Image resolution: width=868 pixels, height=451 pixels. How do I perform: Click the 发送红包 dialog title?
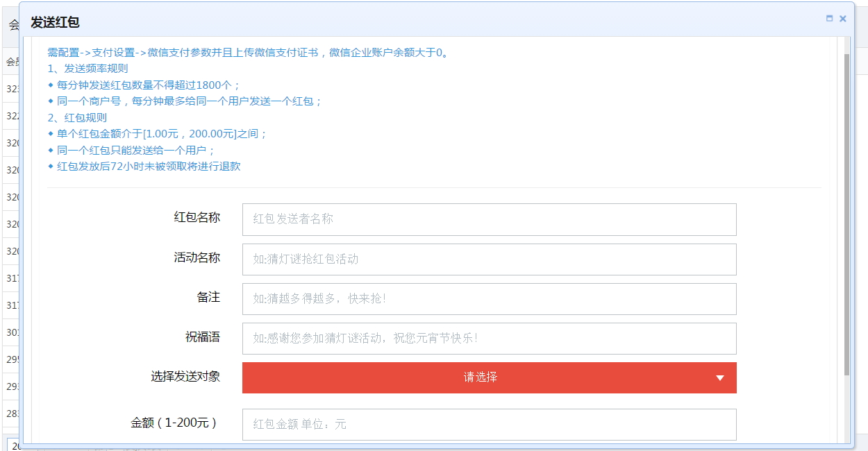[56, 22]
